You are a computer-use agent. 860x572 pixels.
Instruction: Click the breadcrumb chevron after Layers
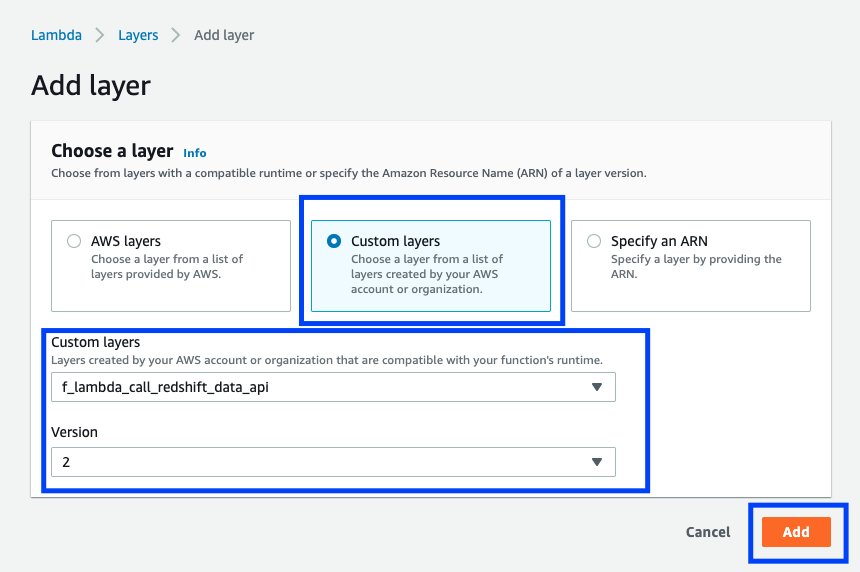click(x=176, y=35)
